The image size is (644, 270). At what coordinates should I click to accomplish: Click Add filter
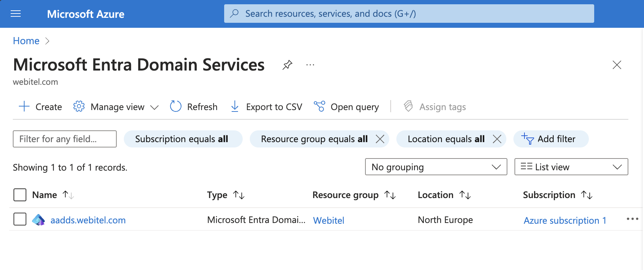[551, 139]
